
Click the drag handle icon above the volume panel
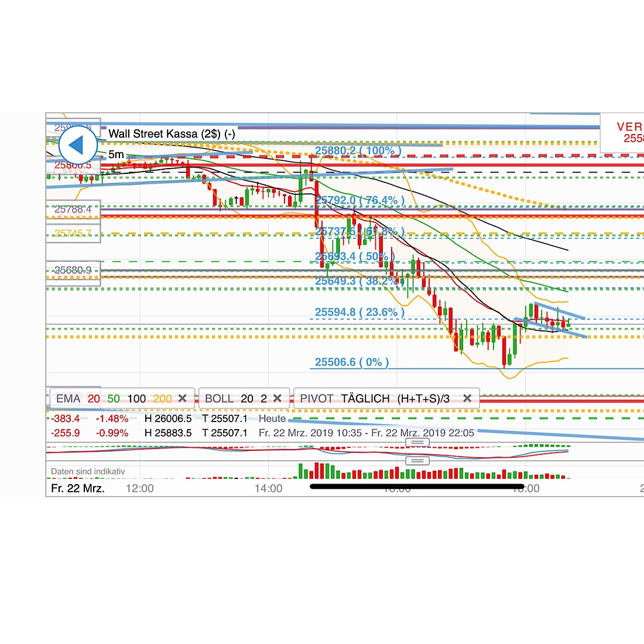(x=417, y=461)
